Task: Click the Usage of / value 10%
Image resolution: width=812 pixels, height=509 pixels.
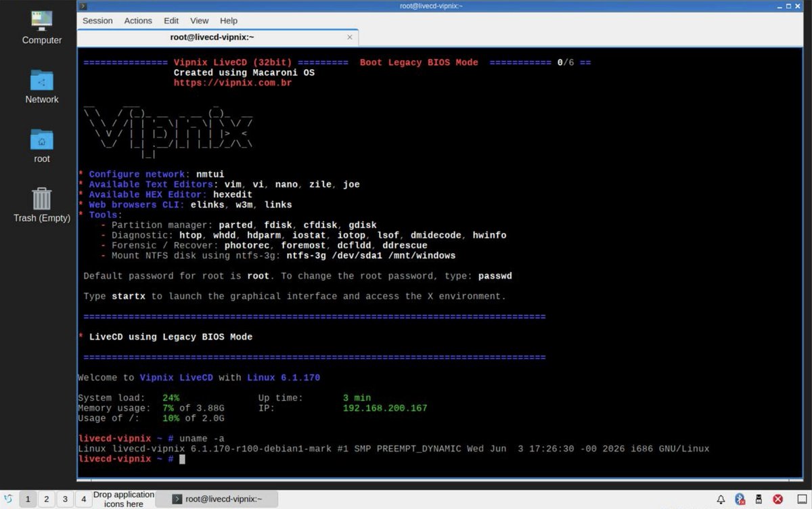Action: 171,418
